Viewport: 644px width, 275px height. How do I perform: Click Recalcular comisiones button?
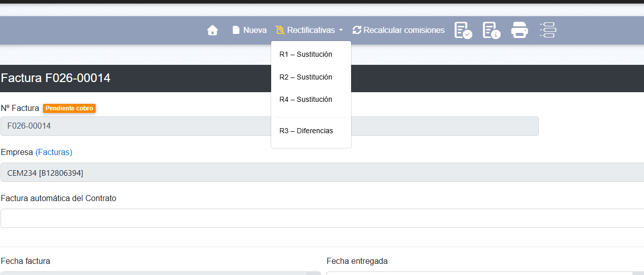coord(399,30)
